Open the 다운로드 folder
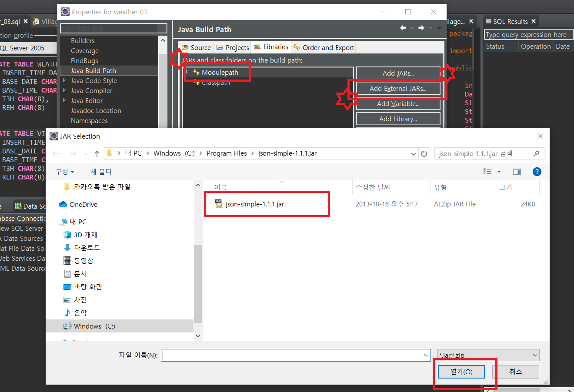The height and width of the screenshot is (392, 574). pos(82,248)
